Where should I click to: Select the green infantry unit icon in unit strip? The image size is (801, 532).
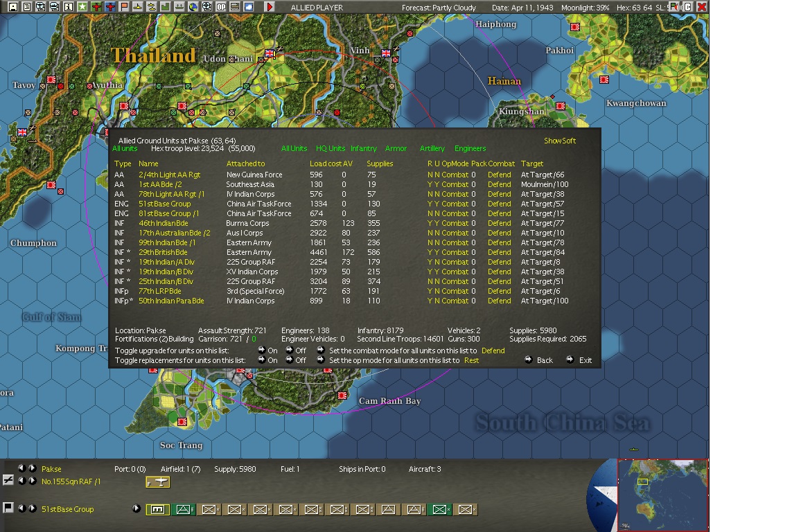(x=439, y=509)
